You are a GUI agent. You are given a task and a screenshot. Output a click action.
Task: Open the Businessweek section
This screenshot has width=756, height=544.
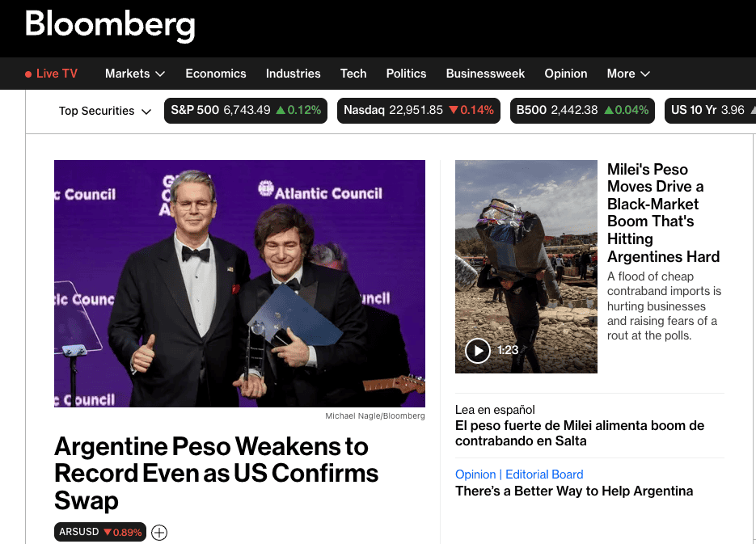click(x=485, y=74)
